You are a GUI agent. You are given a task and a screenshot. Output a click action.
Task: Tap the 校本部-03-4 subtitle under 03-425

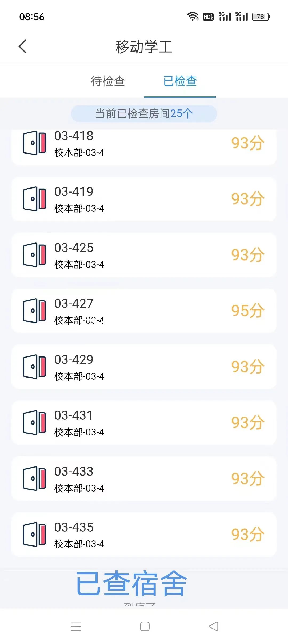(x=79, y=265)
